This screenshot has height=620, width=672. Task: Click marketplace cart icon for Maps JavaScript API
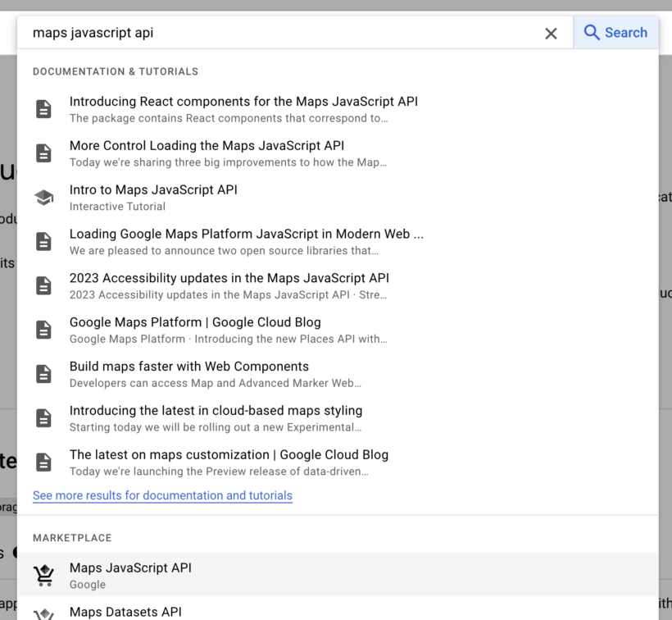[43, 577]
